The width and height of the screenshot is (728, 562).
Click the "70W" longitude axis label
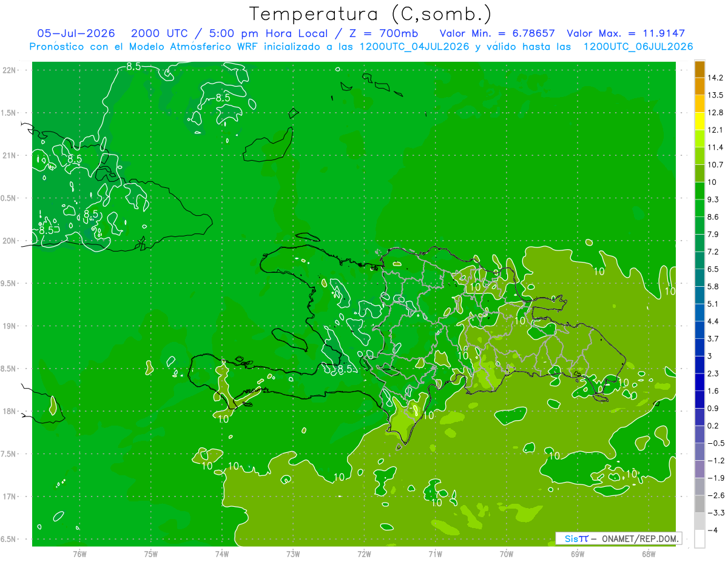tap(507, 554)
